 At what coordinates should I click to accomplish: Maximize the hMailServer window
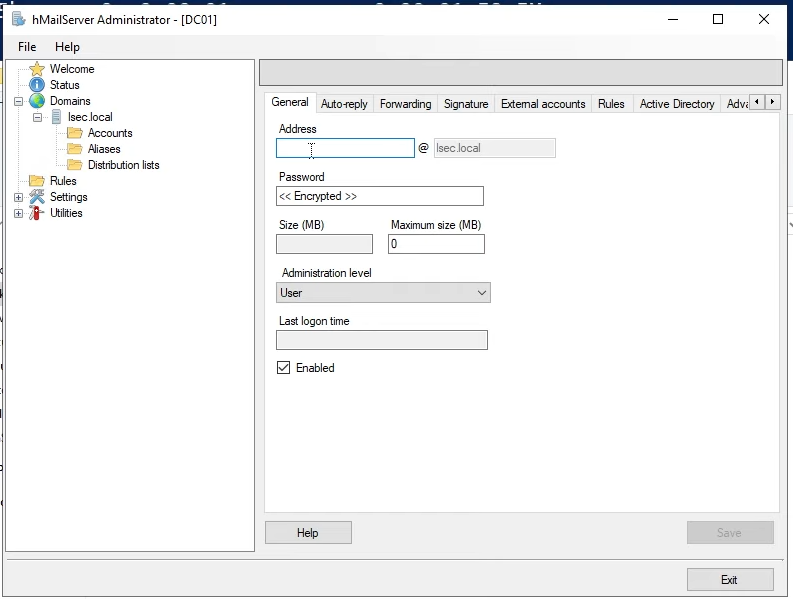(x=718, y=19)
